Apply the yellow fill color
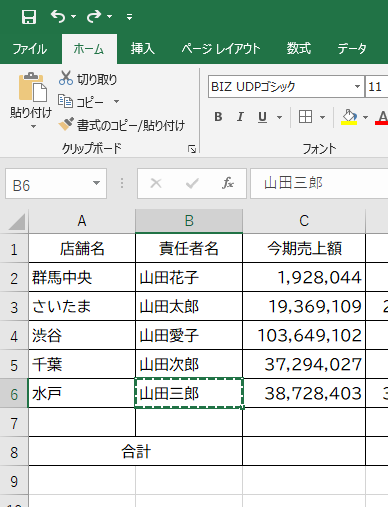The image size is (388, 507). click(349, 117)
